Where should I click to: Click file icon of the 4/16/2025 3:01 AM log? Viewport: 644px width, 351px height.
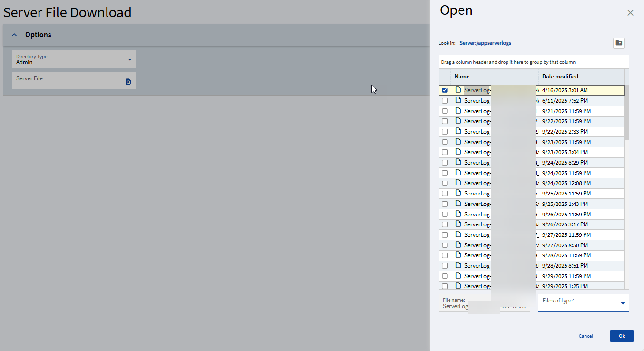point(458,89)
